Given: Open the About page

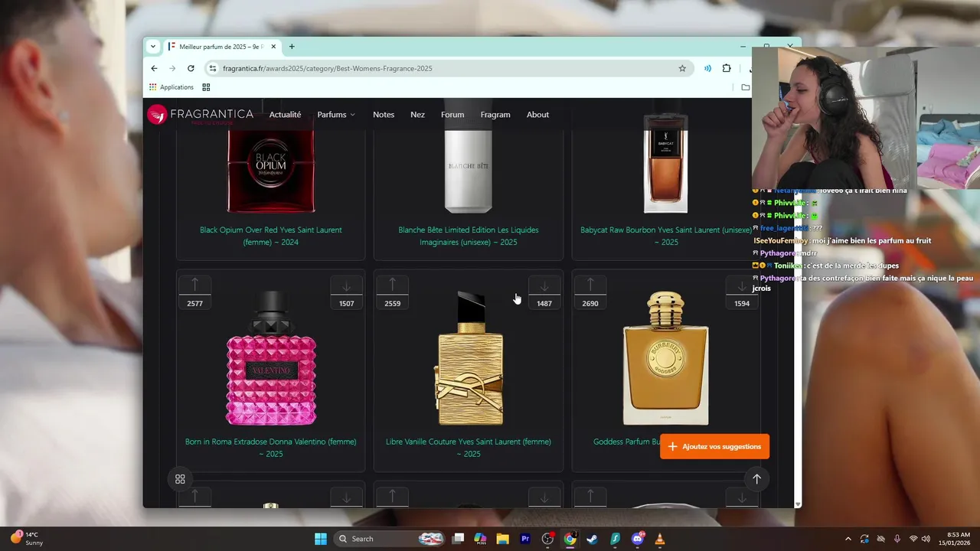Looking at the screenshot, I should coord(537,115).
